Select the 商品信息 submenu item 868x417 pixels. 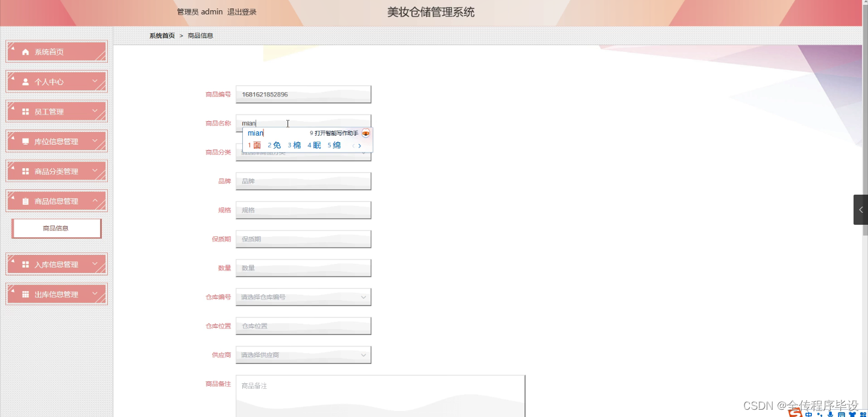coord(56,228)
